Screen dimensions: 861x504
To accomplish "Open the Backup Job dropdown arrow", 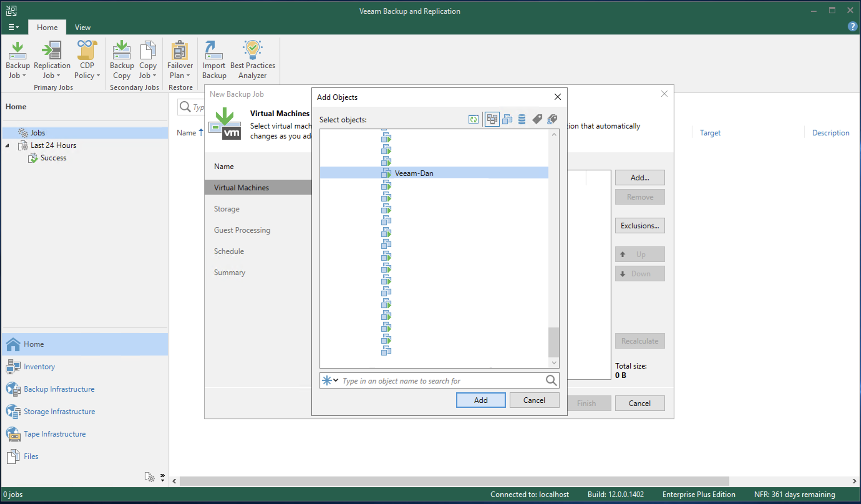I will (24, 75).
